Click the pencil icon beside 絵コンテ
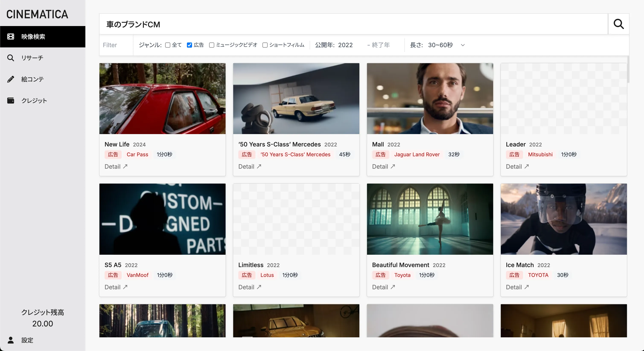 pyautogui.click(x=10, y=79)
